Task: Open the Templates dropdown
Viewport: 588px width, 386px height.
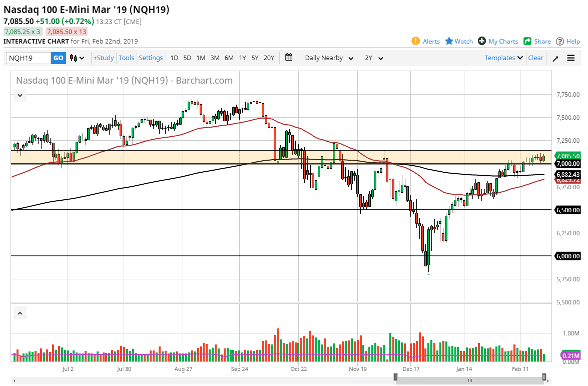Action: click(503, 58)
